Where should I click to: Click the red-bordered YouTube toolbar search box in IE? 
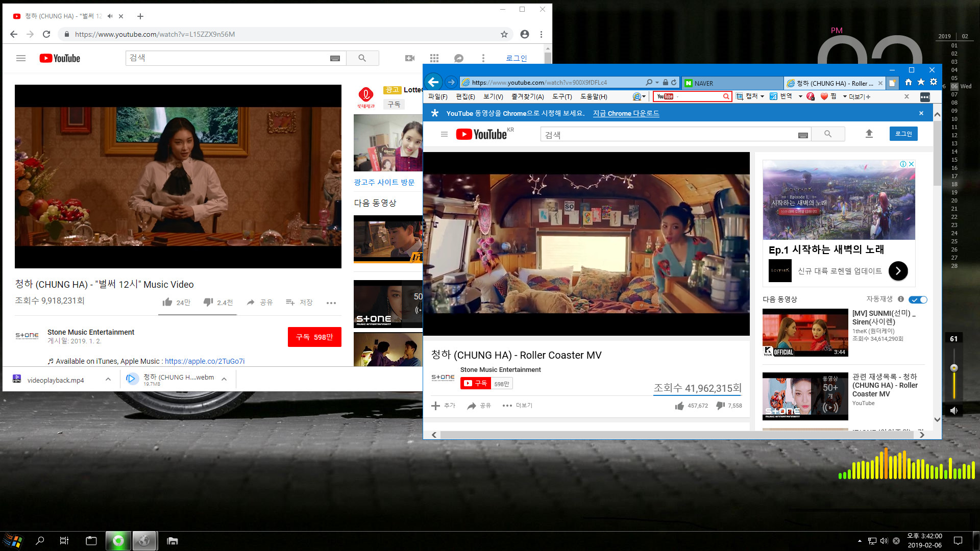(692, 96)
